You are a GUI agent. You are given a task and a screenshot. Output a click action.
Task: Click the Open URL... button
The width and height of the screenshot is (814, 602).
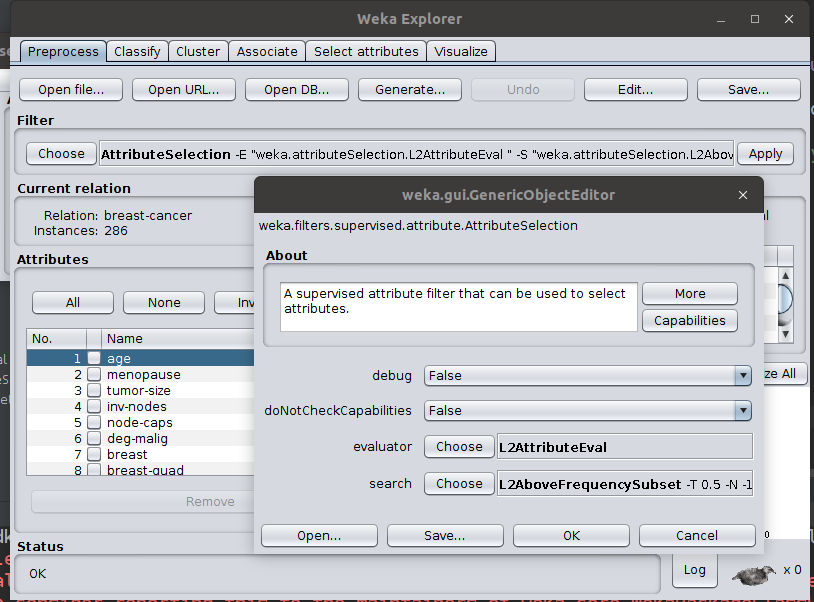[x=184, y=90]
